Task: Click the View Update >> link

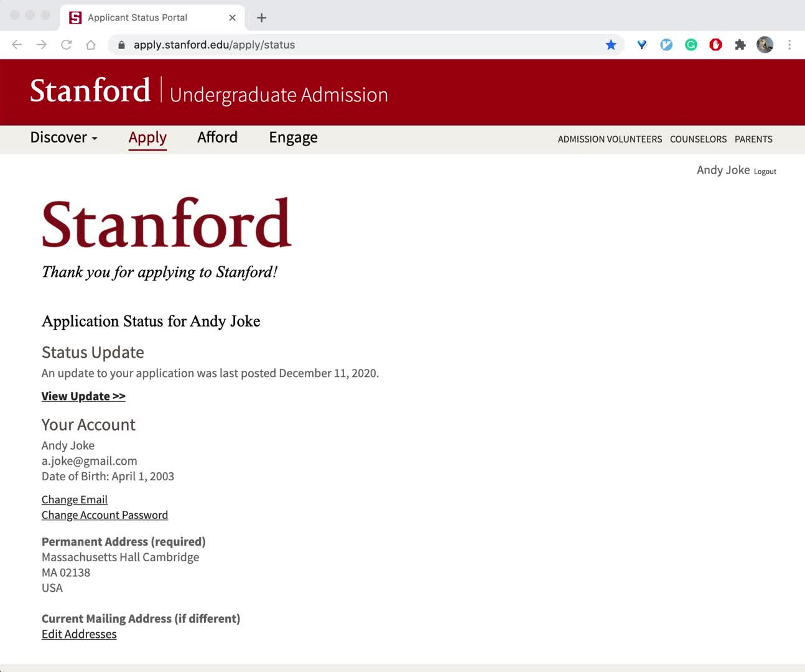Action: (83, 396)
